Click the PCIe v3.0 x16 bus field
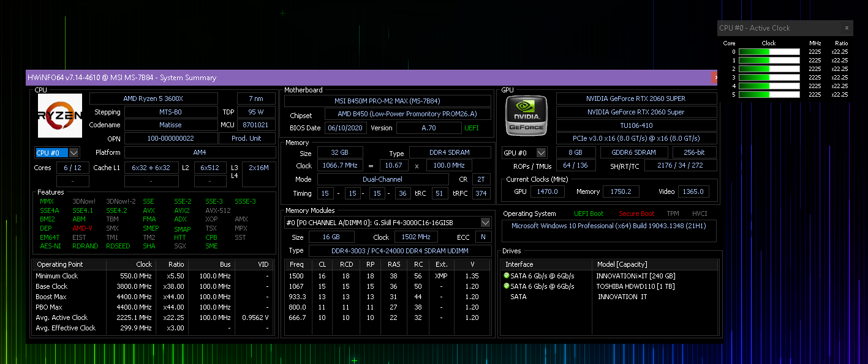Viewport: 868px width, 364px height. (x=636, y=139)
